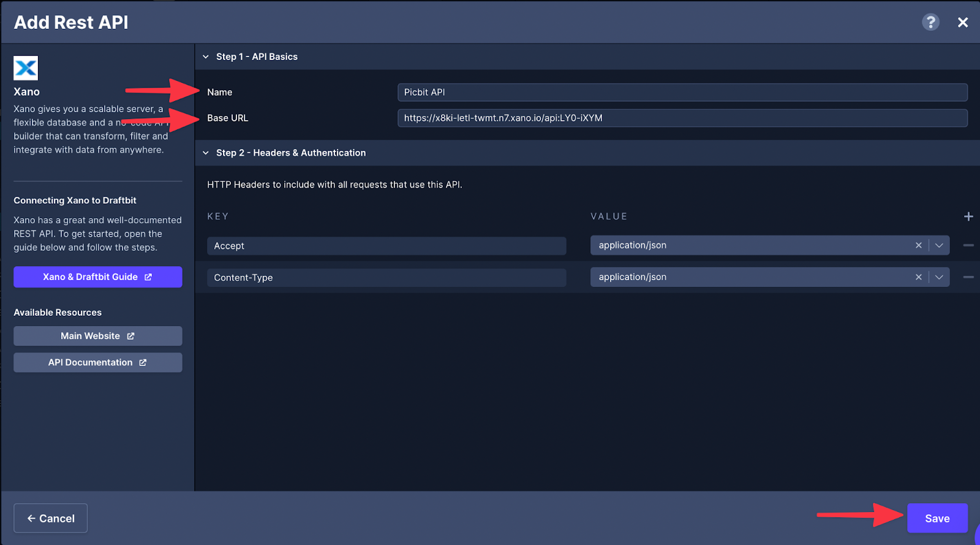Open the Content-Type value dropdown
Viewport: 980px width, 545px height.
click(x=939, y=277)
